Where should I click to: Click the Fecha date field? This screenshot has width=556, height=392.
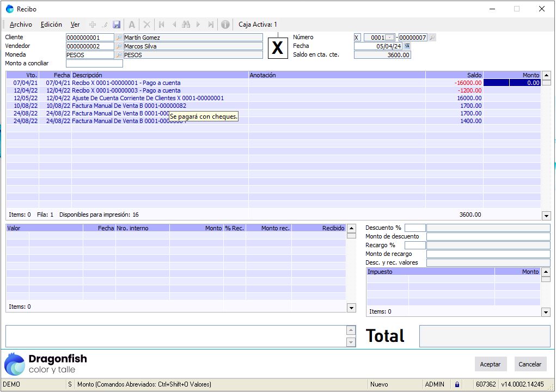click(x=378, y=46)
